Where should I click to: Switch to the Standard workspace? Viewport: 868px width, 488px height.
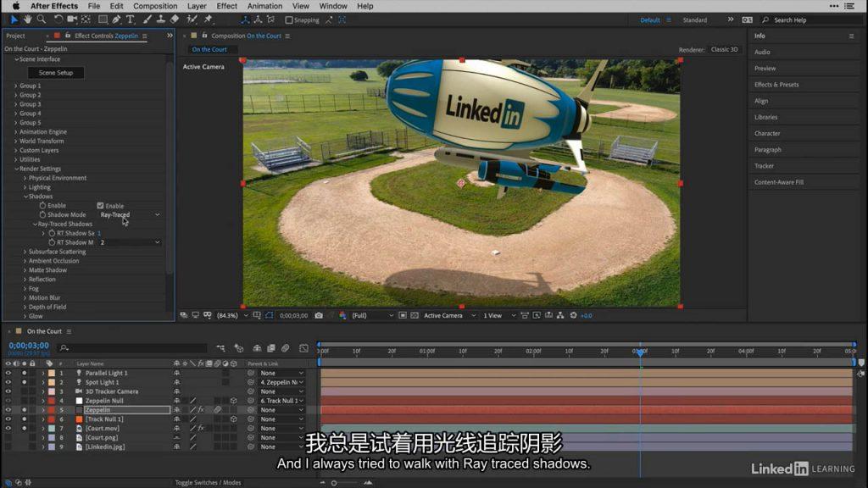695,20
